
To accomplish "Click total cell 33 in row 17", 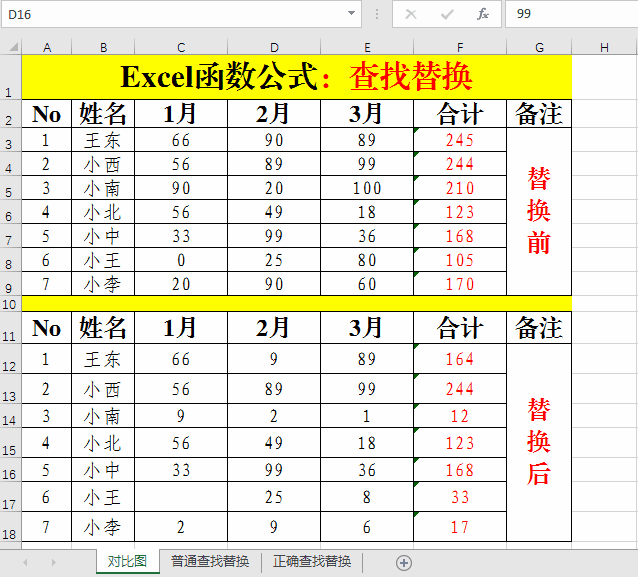I will [x=460, y=497].
